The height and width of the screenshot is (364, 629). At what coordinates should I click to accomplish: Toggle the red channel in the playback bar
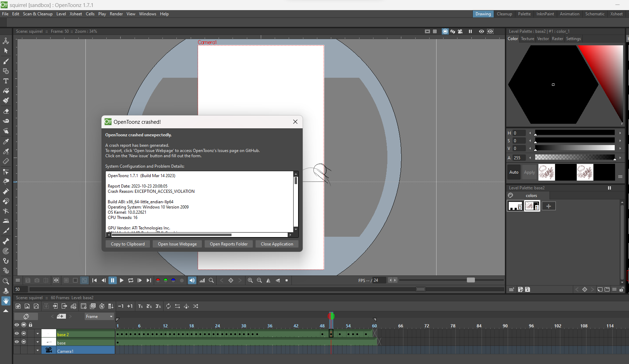pos(158,280)
